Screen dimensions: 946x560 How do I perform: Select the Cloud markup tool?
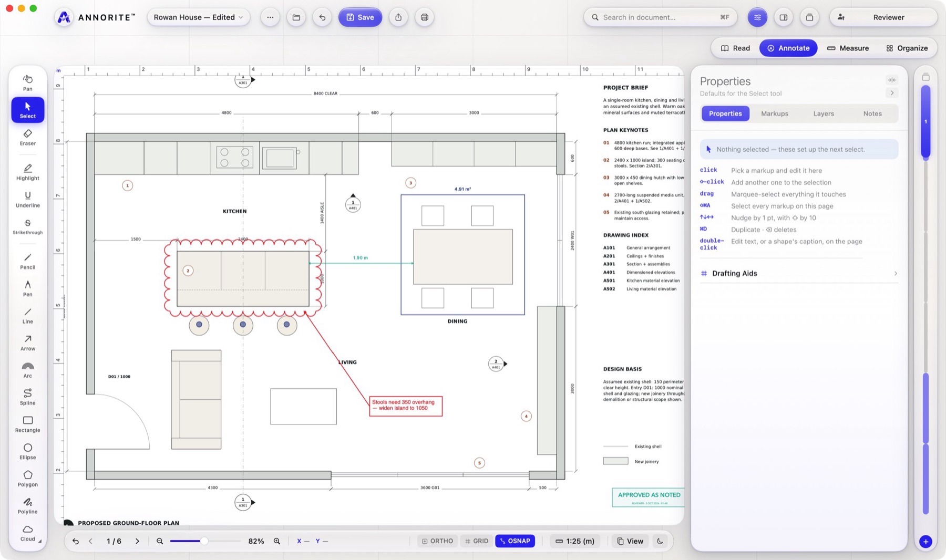(28, 533)
